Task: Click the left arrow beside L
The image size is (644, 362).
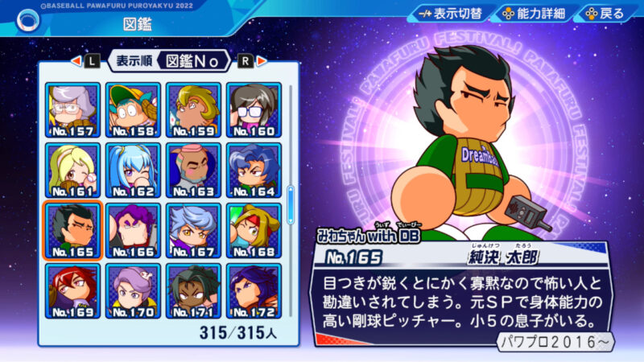Action: click(x=76, y=61)
